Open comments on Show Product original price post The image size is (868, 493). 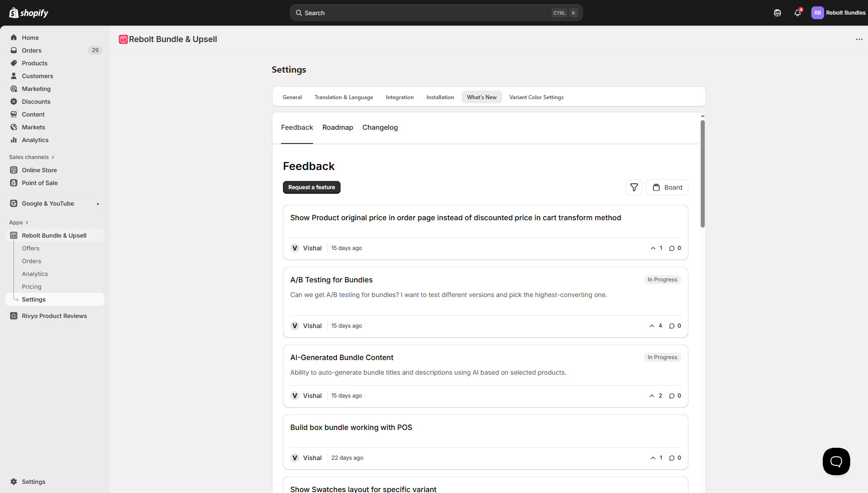[x=675, y=248]
